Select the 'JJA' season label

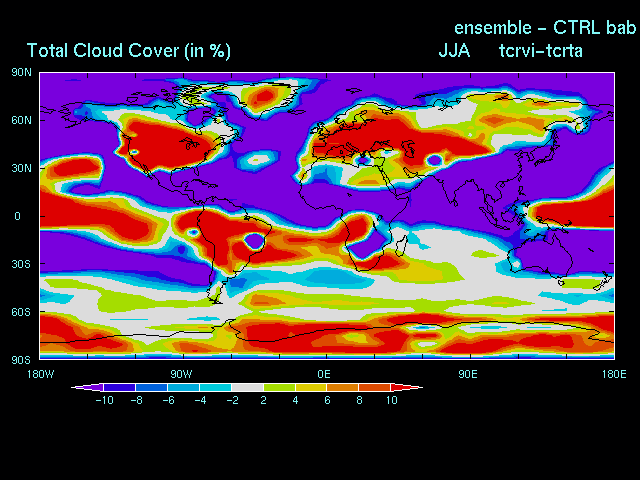point(455,50)
